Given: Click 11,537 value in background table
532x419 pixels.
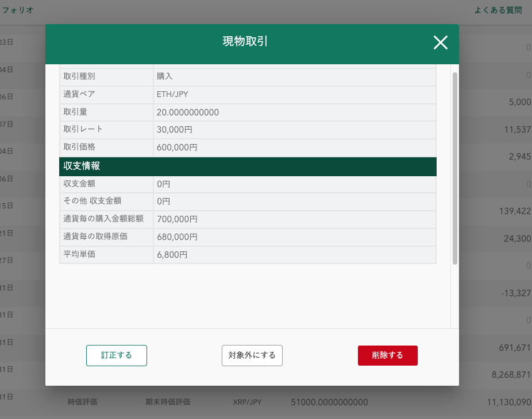Looking at the screenshot, I should tap(518, 130).
